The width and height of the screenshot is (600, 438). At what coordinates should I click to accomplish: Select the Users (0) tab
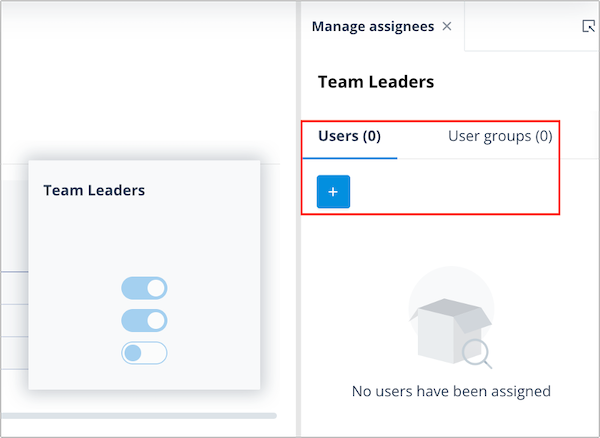click(349, 136)
